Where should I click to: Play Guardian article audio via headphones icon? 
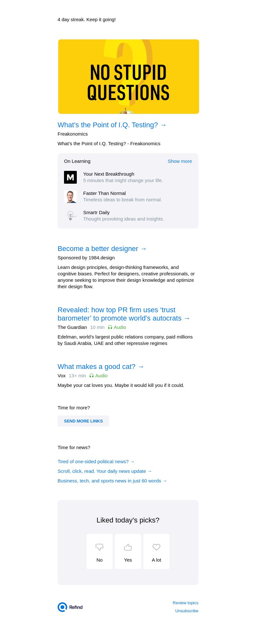[x=110, y=327]
